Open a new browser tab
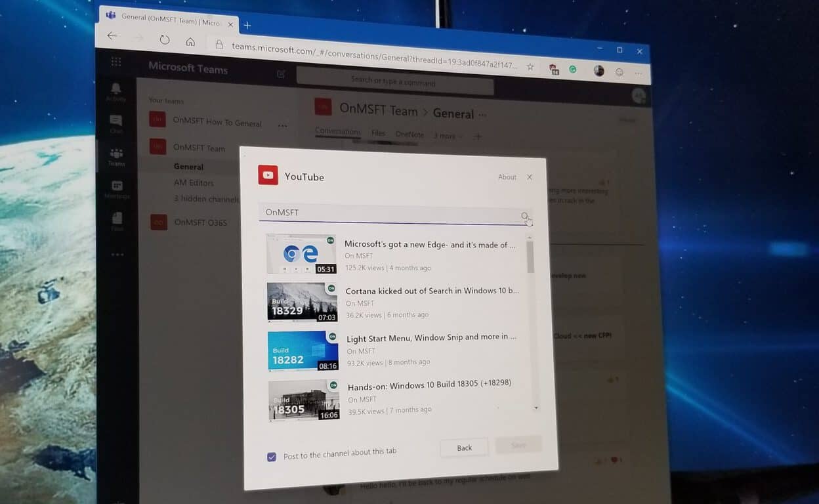 247,25
